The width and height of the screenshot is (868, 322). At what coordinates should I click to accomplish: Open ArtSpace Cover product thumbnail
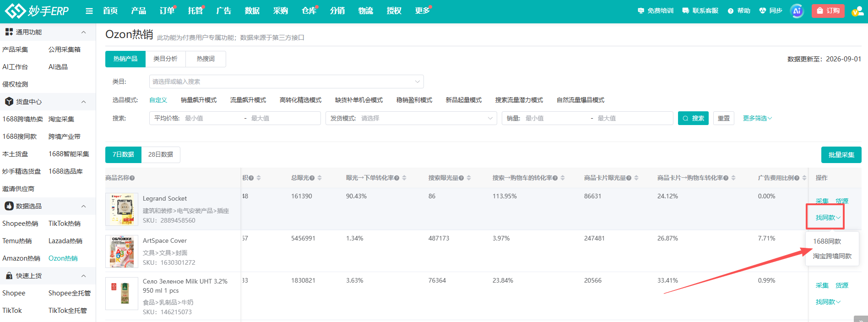point(122,251)
